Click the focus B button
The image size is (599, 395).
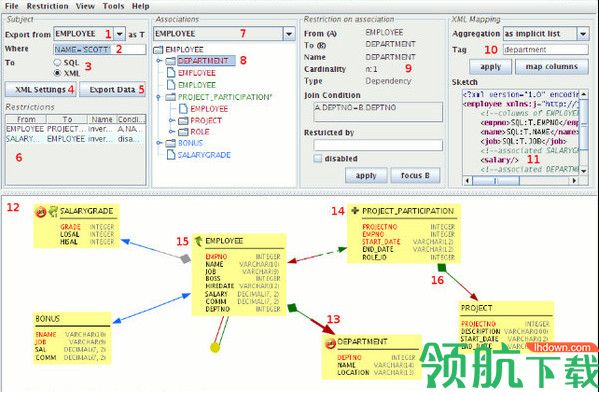pos(415,176)
